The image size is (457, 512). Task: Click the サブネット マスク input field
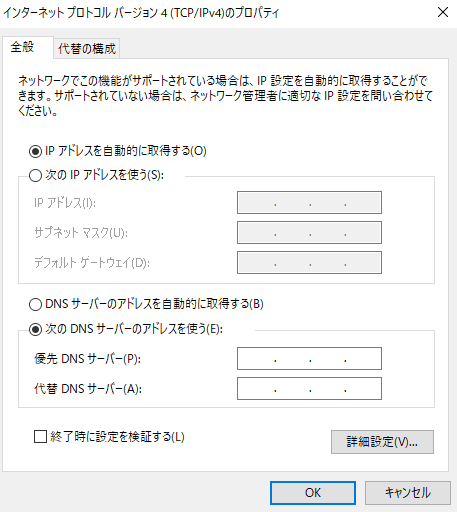[309, 233]
